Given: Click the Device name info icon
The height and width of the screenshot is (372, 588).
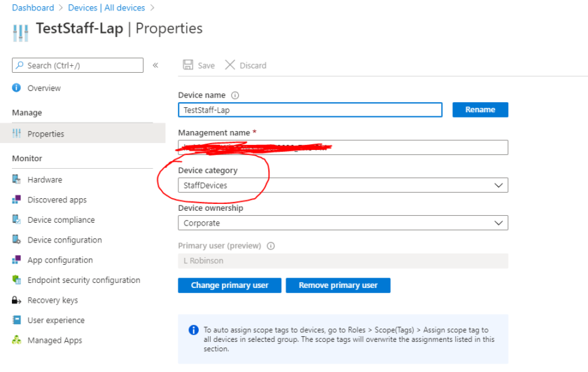Looking at the screenshot, I should (x=234, y=95).
